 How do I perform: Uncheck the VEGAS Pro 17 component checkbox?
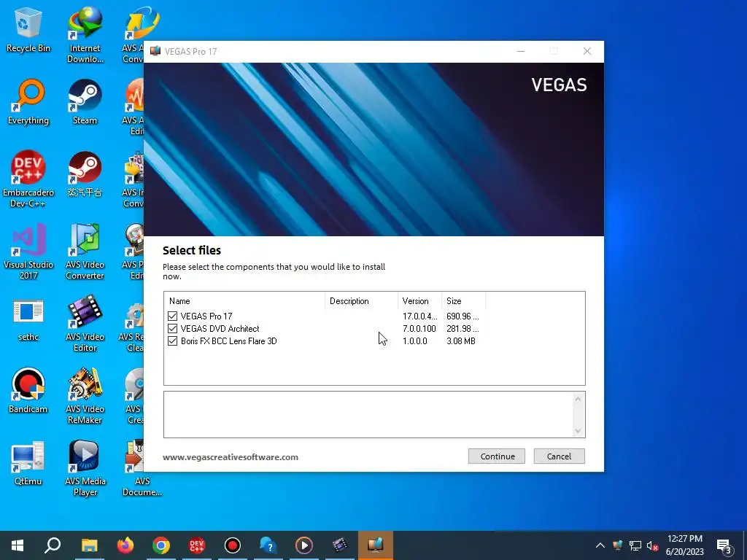172,316
